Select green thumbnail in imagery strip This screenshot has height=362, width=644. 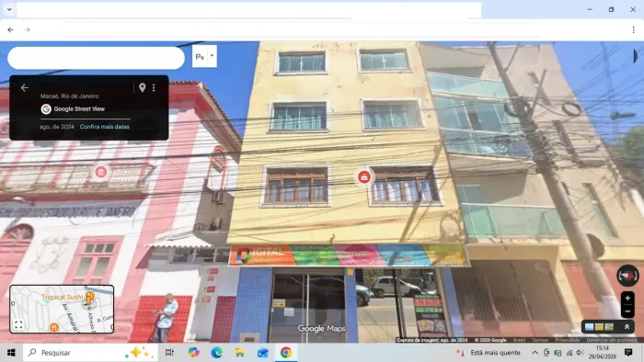click(609, 327)
